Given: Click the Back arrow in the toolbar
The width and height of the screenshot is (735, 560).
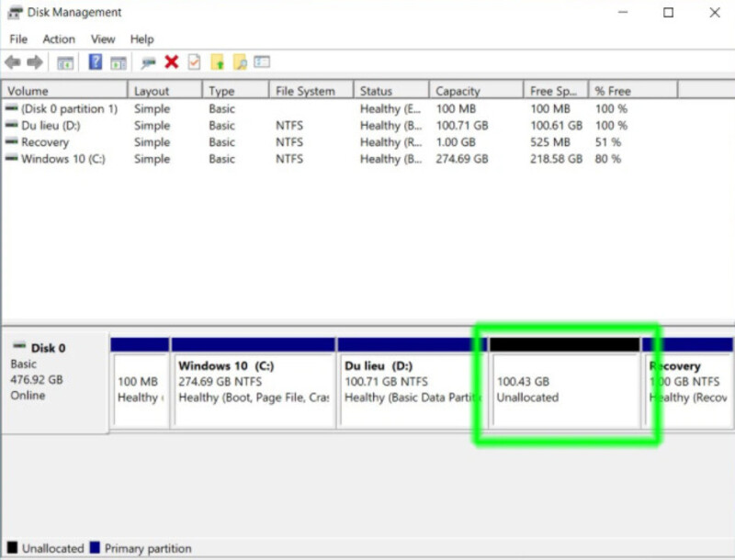Looking at the screenshot, I should coord(13,62).
